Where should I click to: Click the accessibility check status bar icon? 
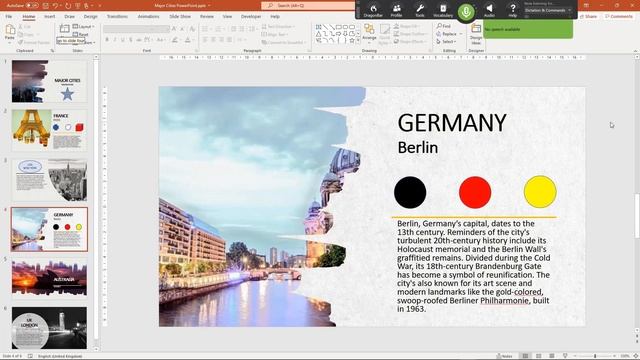click(x=30, y=356)
